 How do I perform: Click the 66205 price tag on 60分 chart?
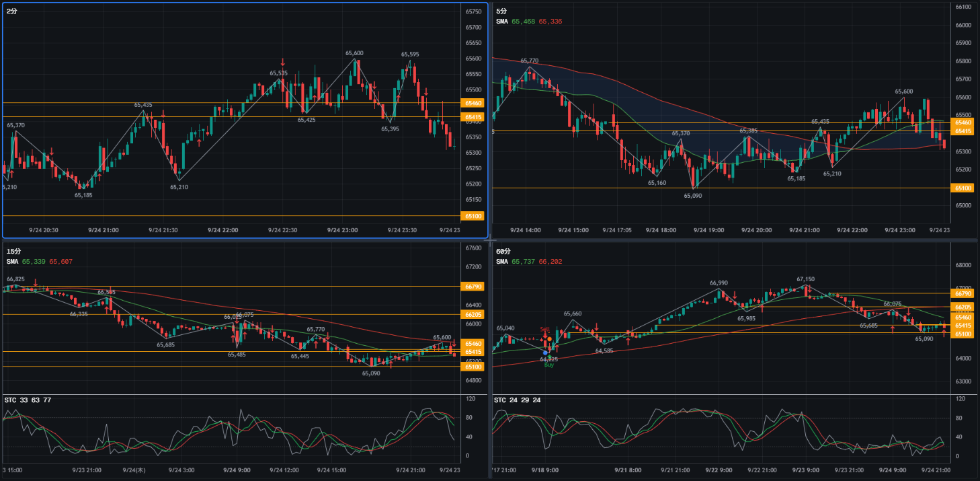coord(963,307)
